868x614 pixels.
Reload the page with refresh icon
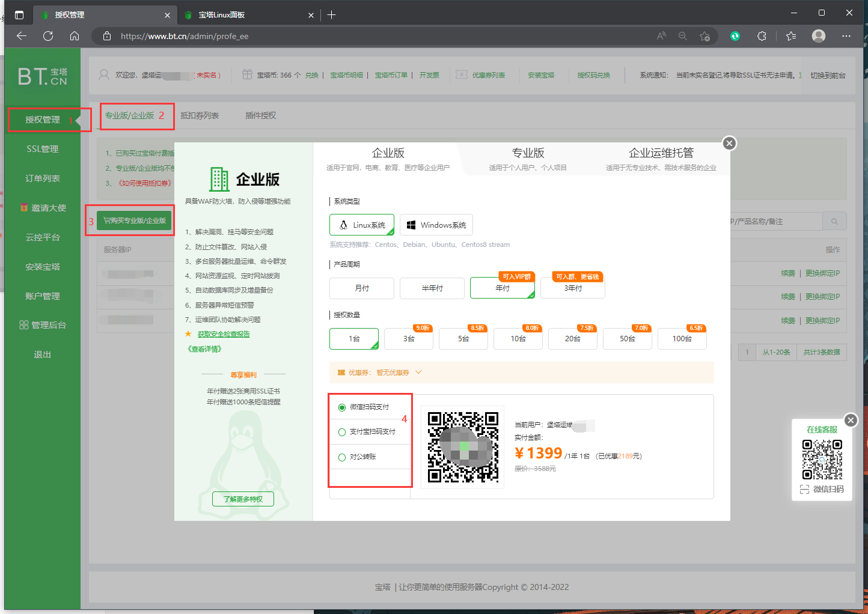point(48,36)
